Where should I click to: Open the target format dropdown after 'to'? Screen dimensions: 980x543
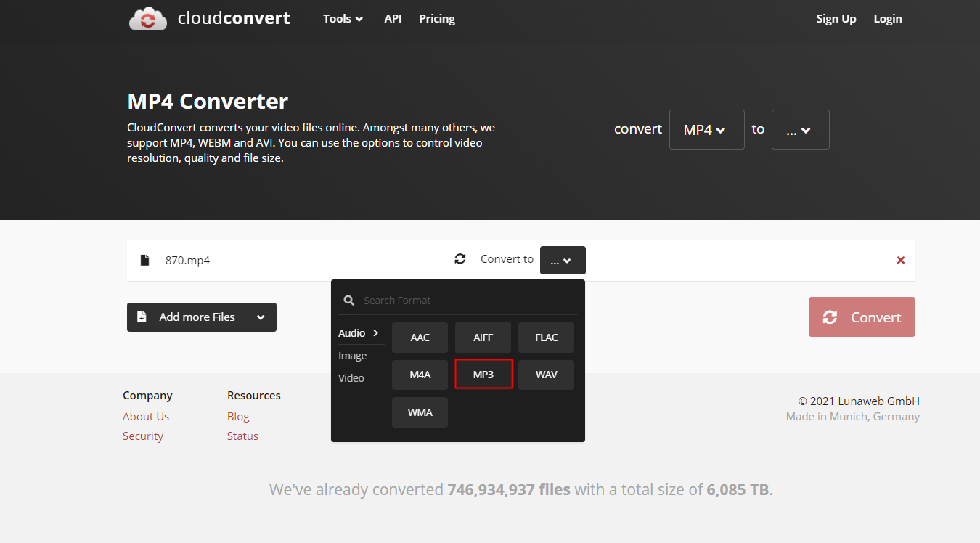pos(800,129)
